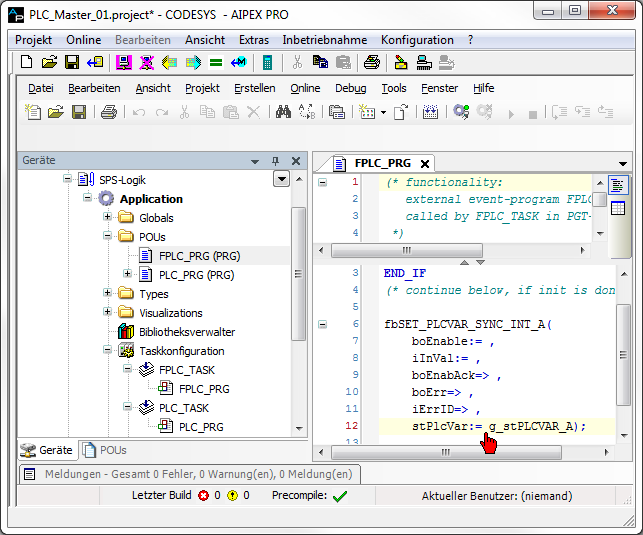
Task: Collapse code fold at declaration line 1
Action: [323, 182]
